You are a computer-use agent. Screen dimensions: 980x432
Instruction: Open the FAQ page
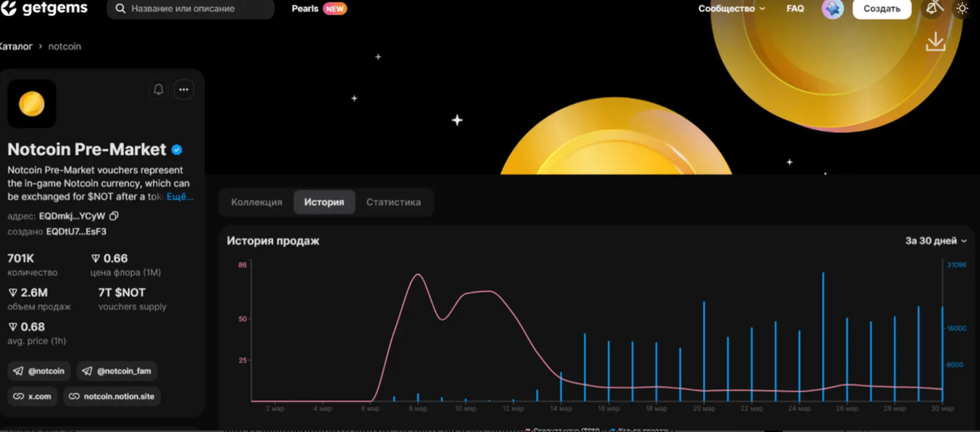(795, 9)
